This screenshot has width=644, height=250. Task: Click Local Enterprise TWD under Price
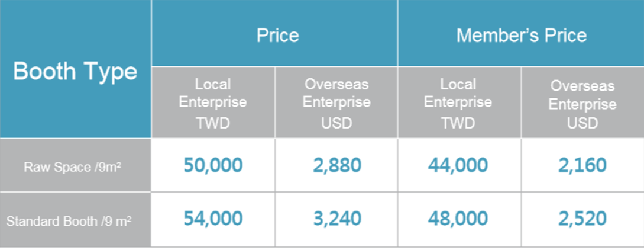[x=213, y=102]
